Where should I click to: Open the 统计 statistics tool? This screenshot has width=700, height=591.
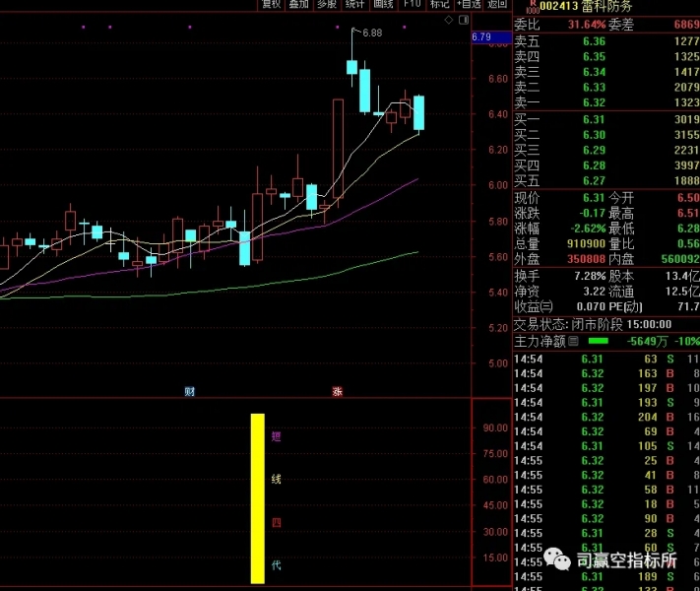coord(354,4)
